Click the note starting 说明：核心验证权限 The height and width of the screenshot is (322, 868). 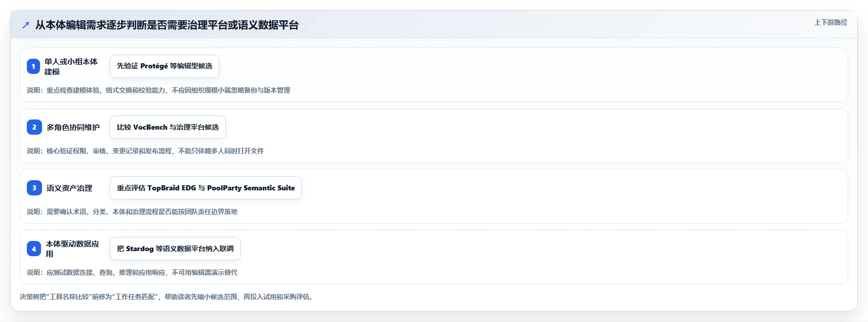pyautogui.click(x=145, y=151)
